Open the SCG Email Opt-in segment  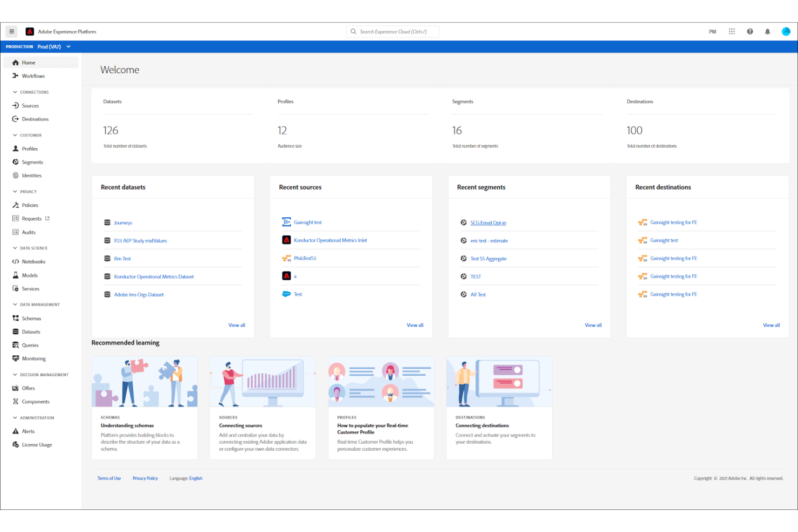(488, 223)
